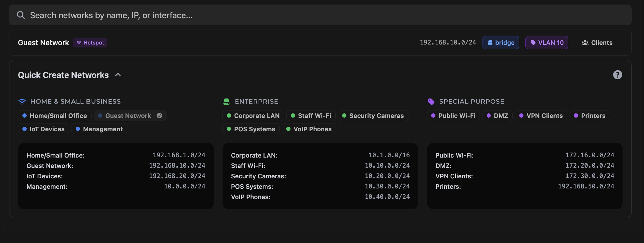Select the VPN Clients preset
The width and height of the screenshot is (644, 243).
pos(541,116)
